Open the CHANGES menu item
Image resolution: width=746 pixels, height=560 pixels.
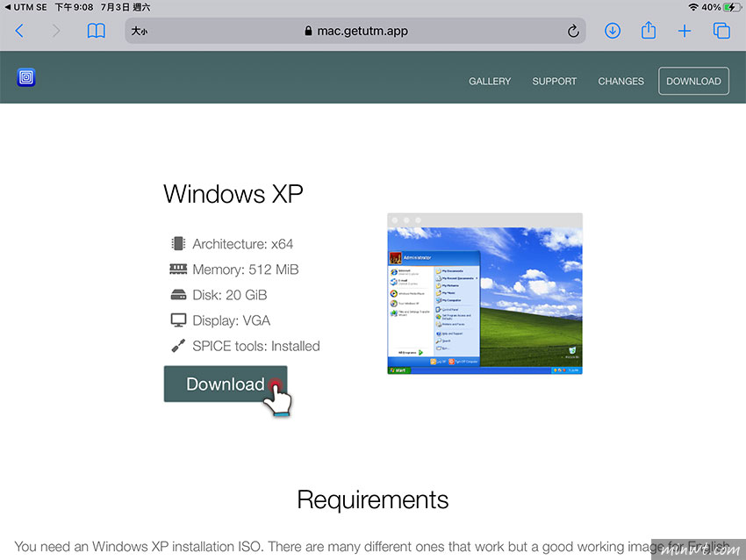tap(620, 82)
